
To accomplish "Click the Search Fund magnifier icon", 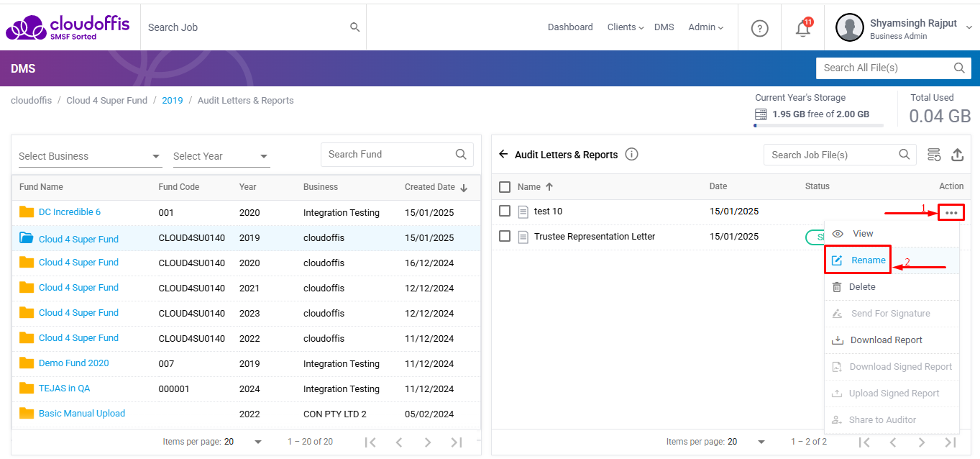I will click(x=461, y=154).
